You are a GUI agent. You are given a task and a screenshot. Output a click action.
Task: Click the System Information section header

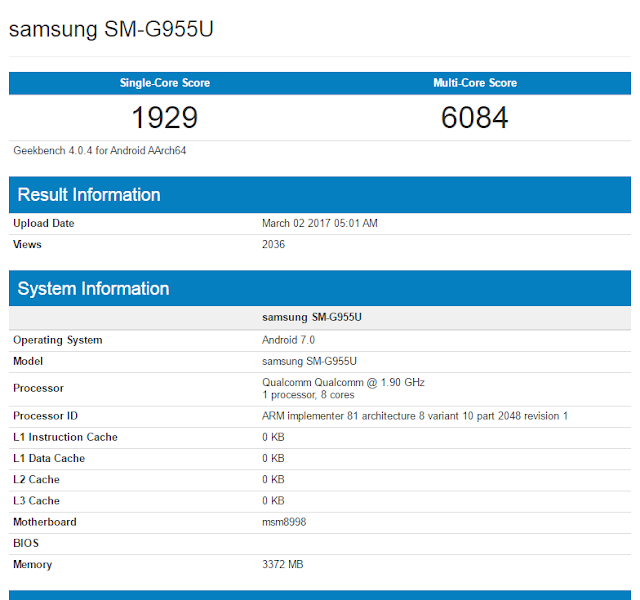[x=93, y=289]
